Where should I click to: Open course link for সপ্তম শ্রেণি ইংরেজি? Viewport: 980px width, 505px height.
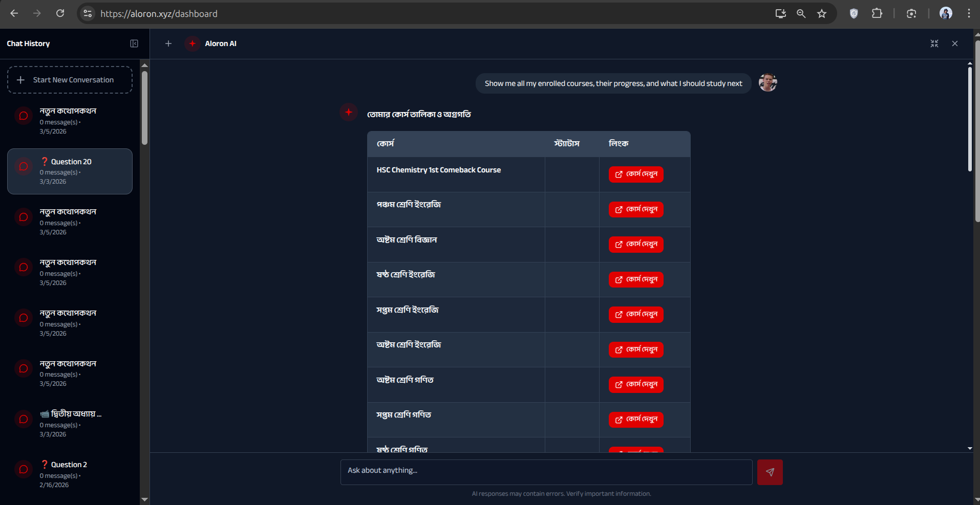point(636,315)
